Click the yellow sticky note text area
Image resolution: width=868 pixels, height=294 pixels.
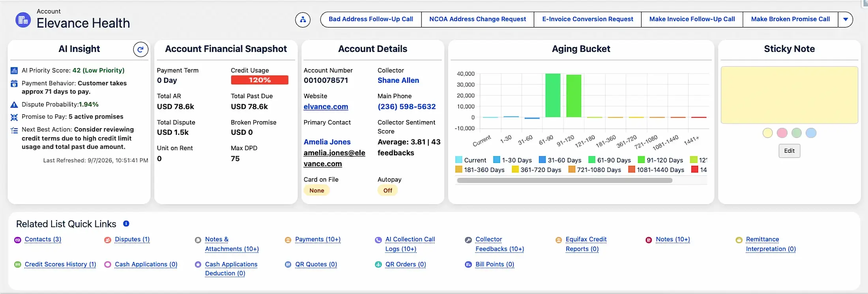point(789,95)
